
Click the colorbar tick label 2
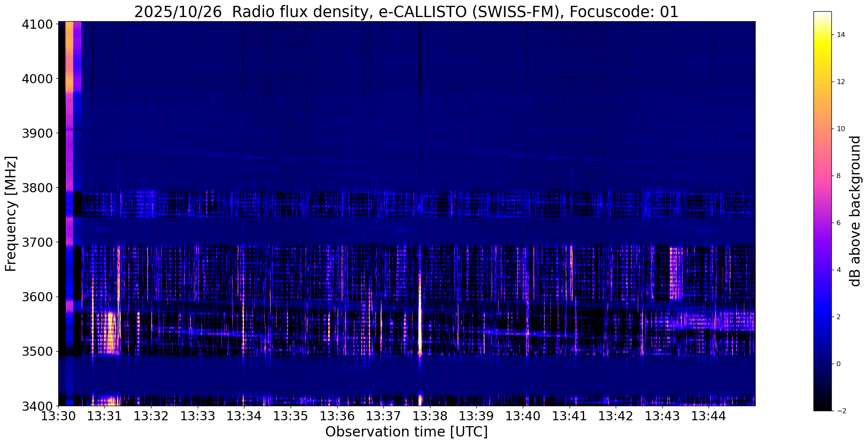(x=839, y=317)
